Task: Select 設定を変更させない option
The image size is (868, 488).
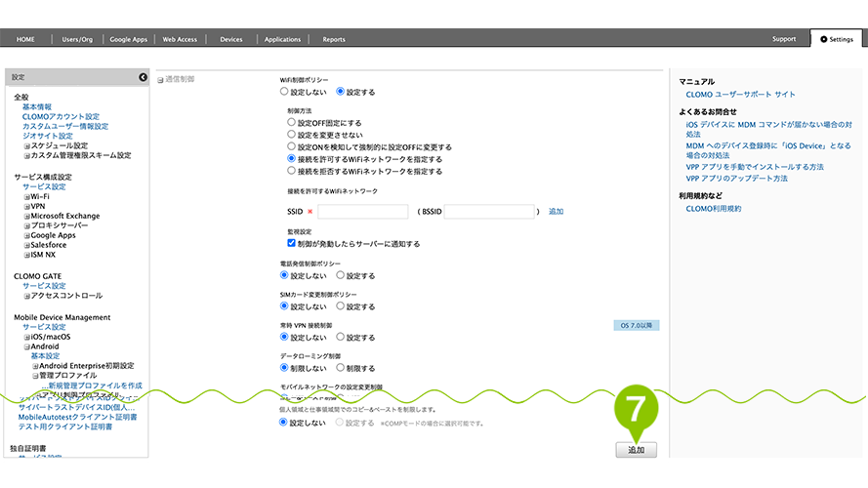Action: click(x=291, y=134)
